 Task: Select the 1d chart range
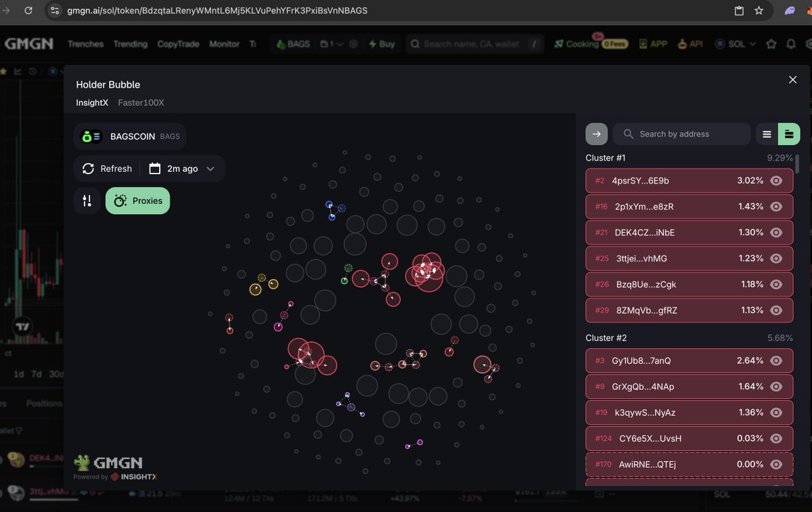pos(18,375)
